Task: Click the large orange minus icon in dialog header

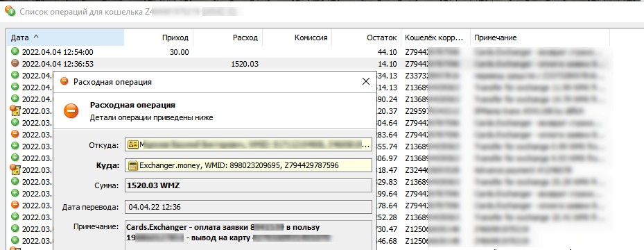Action: pos(71,110)
